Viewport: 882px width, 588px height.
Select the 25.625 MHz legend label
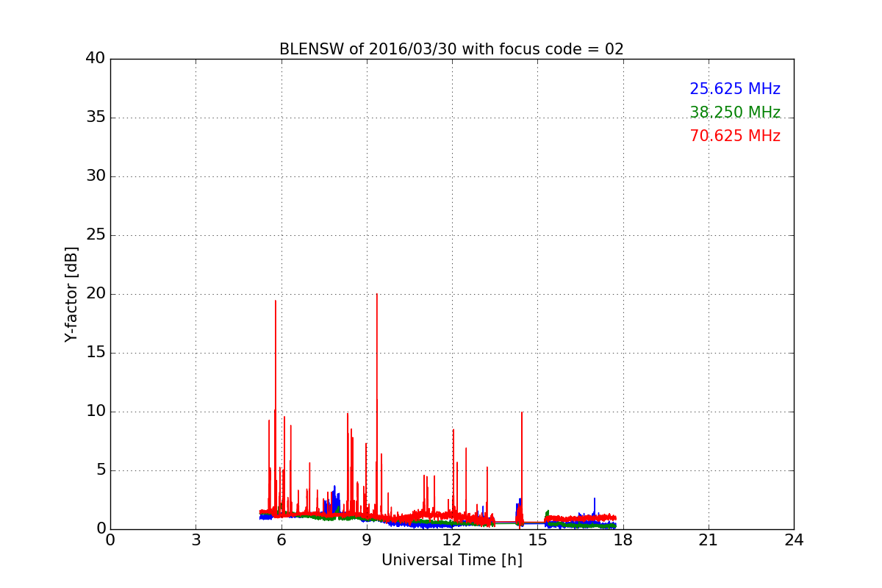click(735, 89)
